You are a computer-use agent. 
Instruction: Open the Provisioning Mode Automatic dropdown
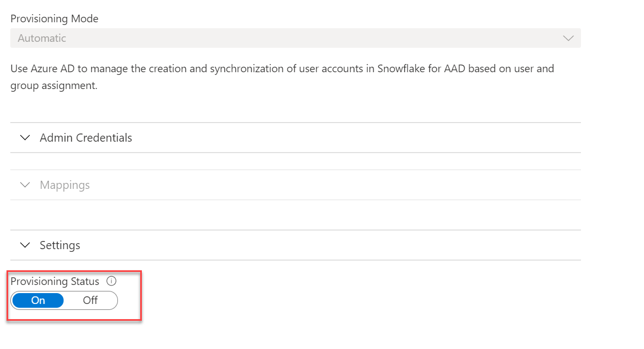point(295,38)
